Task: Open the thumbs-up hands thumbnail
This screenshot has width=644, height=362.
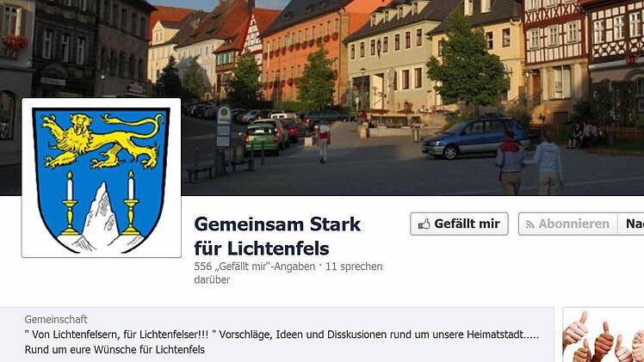Action: coord(604,334)
